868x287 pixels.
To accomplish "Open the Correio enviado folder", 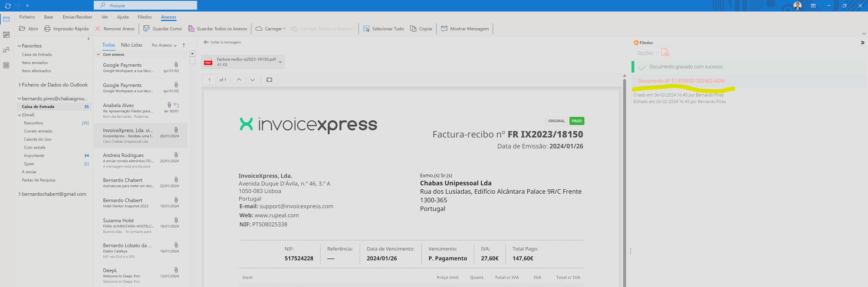I will click(x=38, y=131).
